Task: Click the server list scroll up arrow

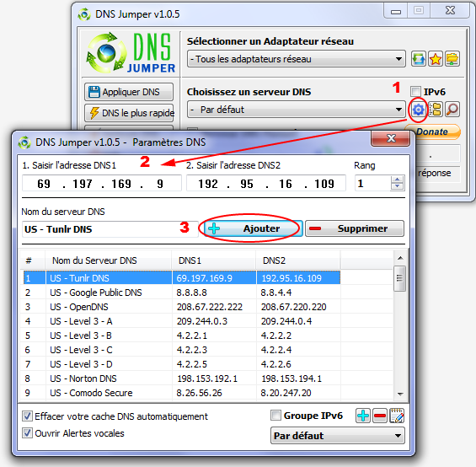Action: click(x=400, y=258)
